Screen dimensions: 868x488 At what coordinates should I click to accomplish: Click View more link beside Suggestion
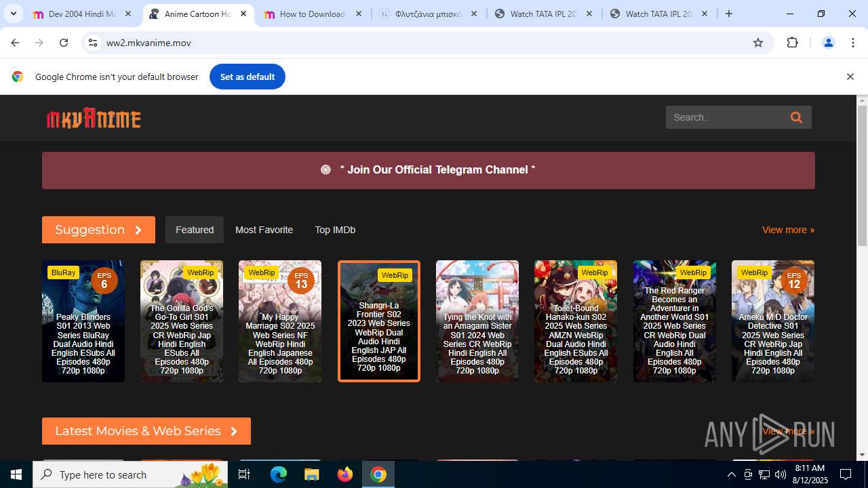coord(788,230)
